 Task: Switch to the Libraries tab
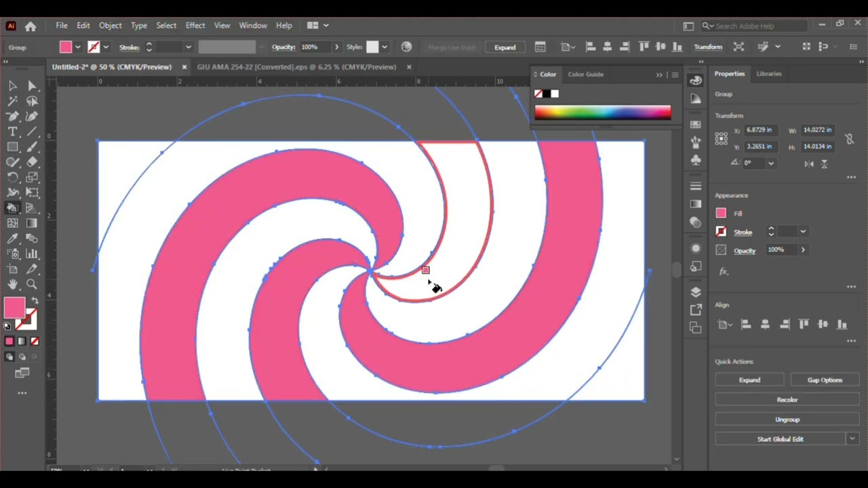click(769, 74)
